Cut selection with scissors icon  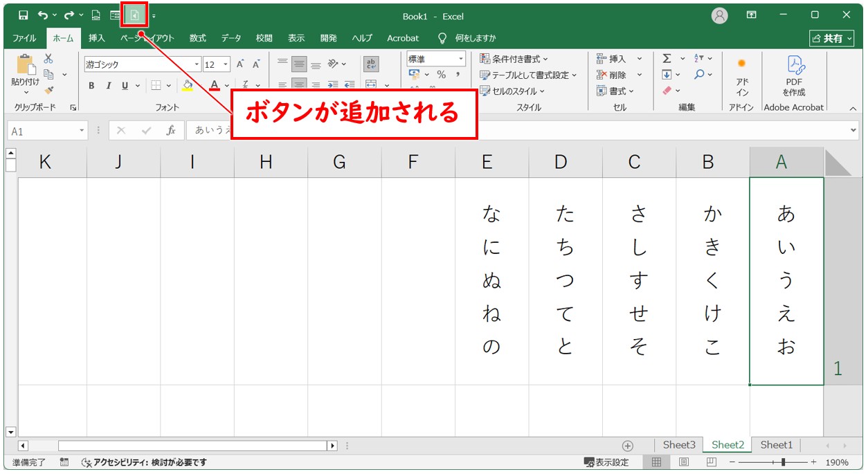point(48,59)
